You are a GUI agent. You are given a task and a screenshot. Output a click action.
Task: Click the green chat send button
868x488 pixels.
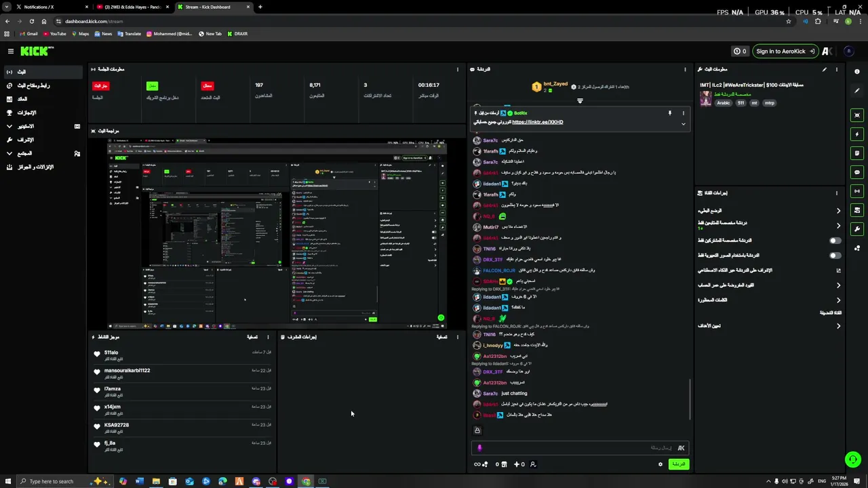(678, 464)
